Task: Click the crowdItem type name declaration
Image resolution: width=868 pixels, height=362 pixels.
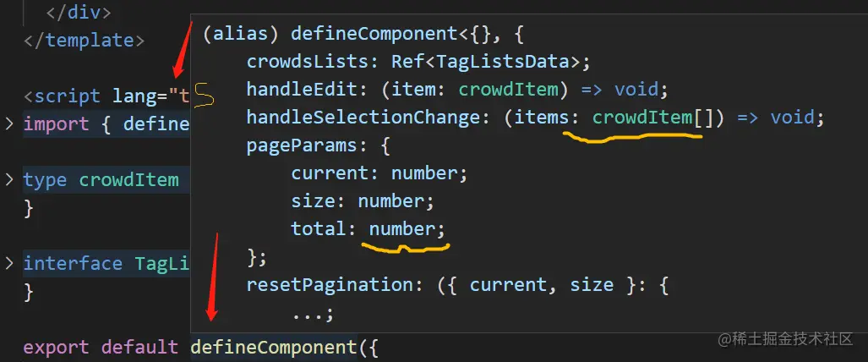Action: (128, 180)
